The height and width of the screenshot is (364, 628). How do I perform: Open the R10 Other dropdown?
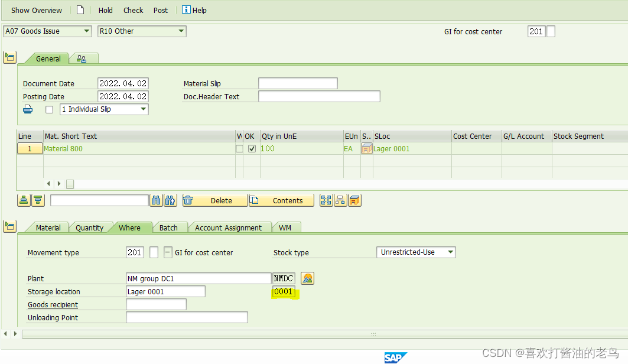179,31
